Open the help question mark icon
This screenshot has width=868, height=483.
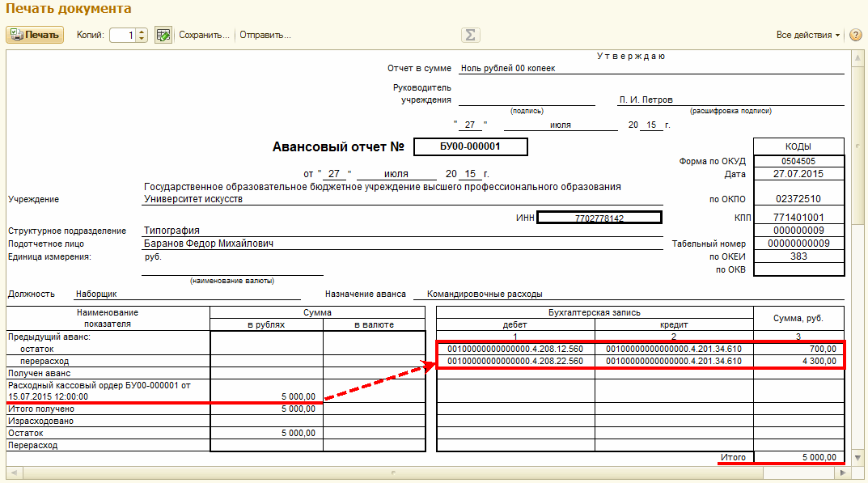855,35
